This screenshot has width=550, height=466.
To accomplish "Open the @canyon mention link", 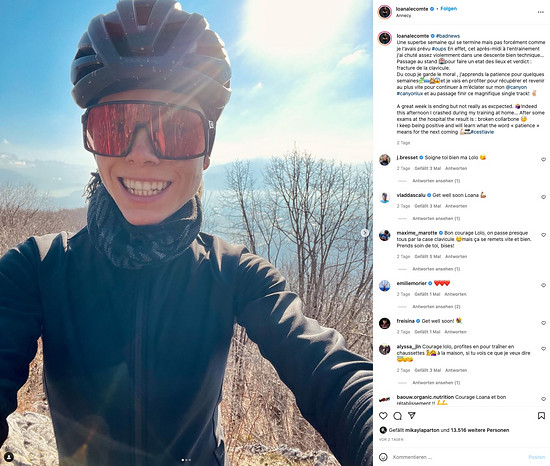I will tap(516, 87).
